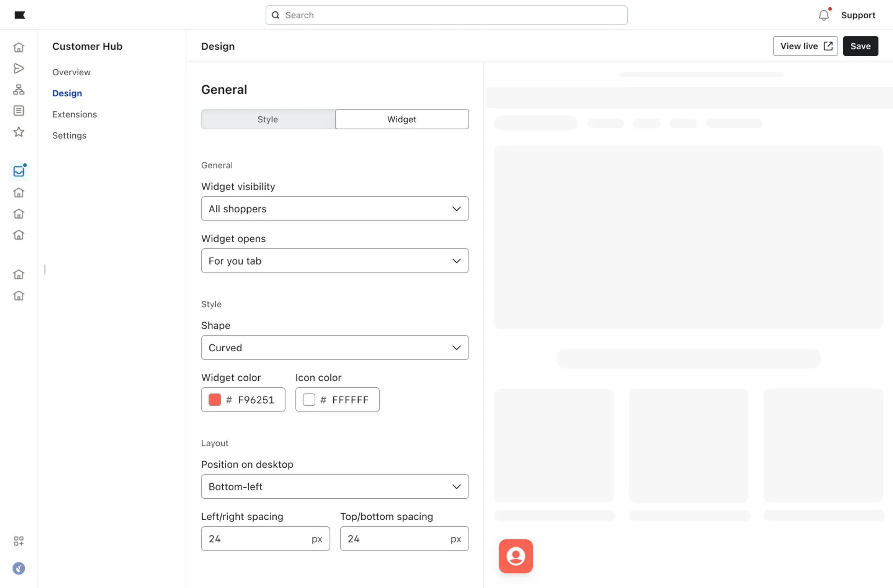Open the Extensions menu item
The image size is (893, 588).
(74, 114)
